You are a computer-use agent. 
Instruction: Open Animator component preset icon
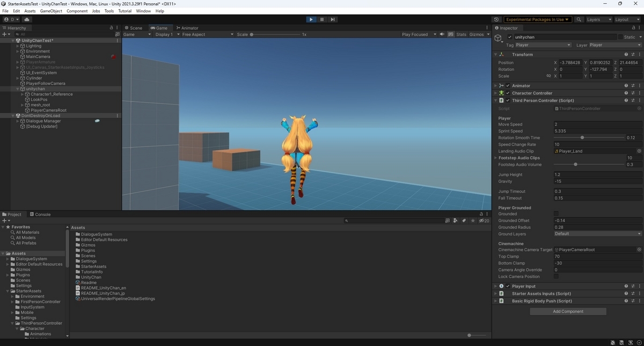pyautogui.click(x=633, y=85)
